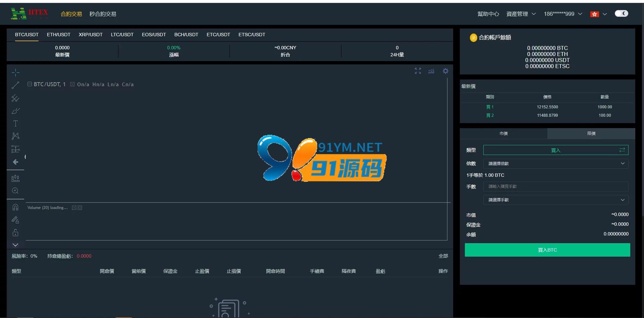Swap buy/sell type with arrows icon
This screenshot has height=318, width=644.
[622, 150]
